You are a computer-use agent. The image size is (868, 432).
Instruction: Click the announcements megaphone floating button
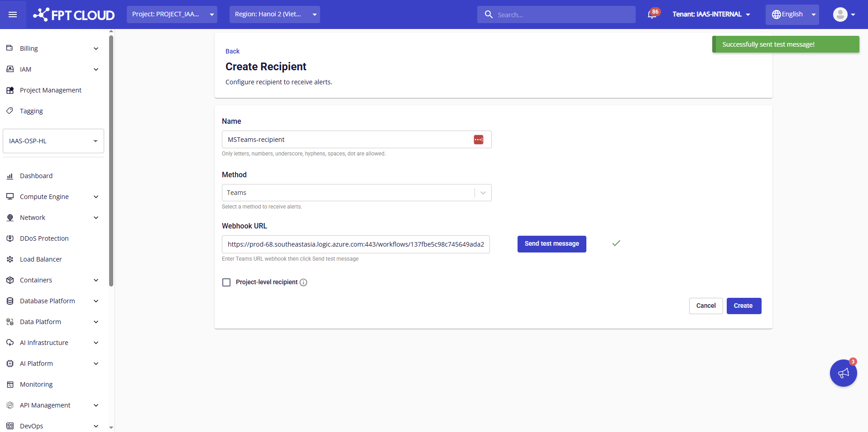843,373
